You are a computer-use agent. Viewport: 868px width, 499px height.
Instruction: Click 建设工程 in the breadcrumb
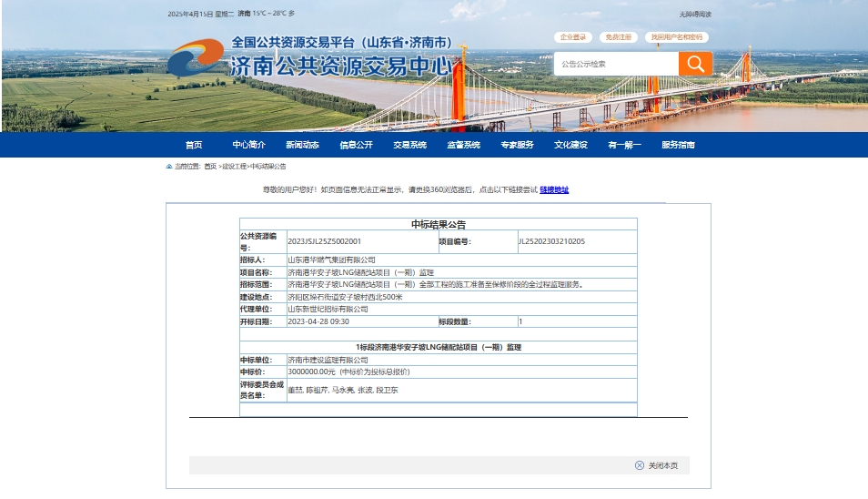pos(234,167)
